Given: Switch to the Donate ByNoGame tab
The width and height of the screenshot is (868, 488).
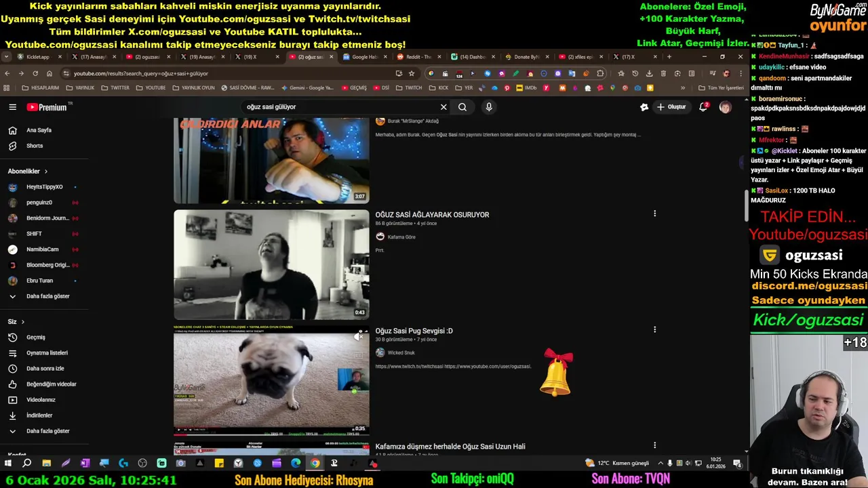Looking at the screenshot, I should tap(527, 57).
